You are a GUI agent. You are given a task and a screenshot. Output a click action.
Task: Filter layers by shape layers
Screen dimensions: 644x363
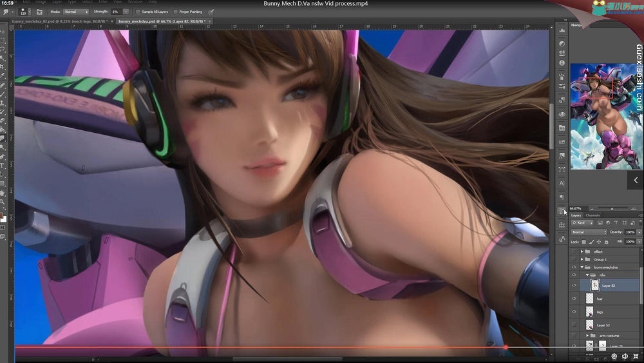click(x=624, y=222)
